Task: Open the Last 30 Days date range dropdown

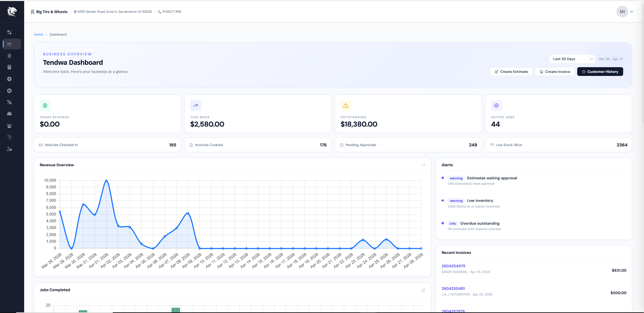Action: pos(572,59)
